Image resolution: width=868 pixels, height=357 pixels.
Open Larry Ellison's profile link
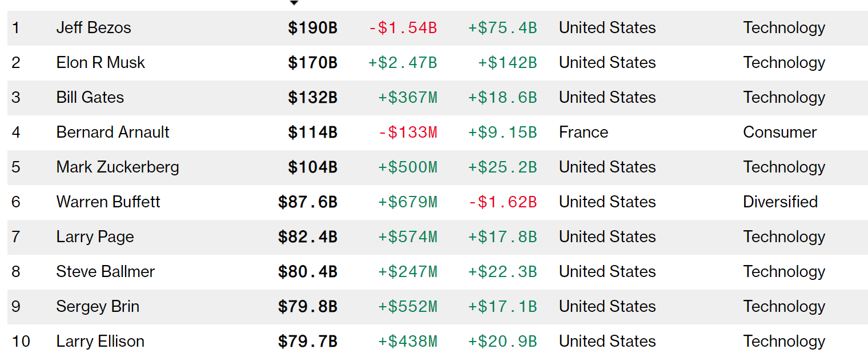point(100,341)
